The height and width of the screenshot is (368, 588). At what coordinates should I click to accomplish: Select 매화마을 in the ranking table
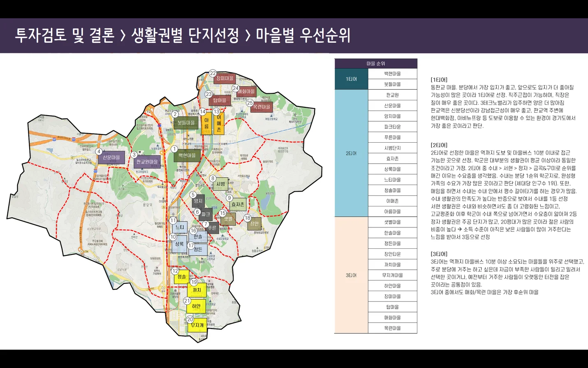[x=393, y=317]
